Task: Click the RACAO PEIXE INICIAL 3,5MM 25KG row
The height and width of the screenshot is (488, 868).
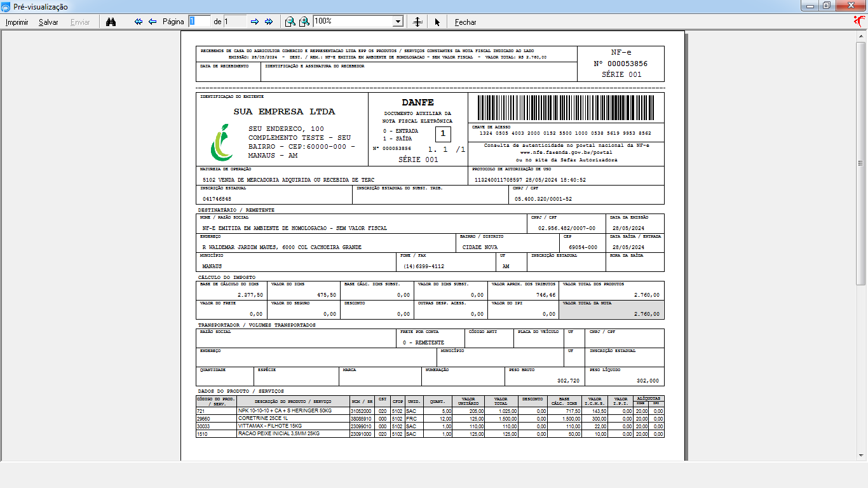Action: point(430,434)
